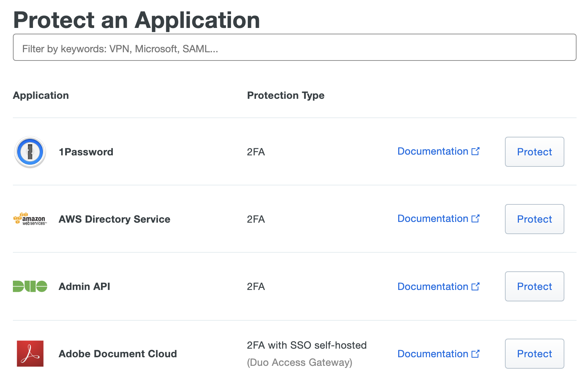588x378 pixels.
Task: Click 2FA protection type in Admin API row
Action: click(x=256, y=286)
